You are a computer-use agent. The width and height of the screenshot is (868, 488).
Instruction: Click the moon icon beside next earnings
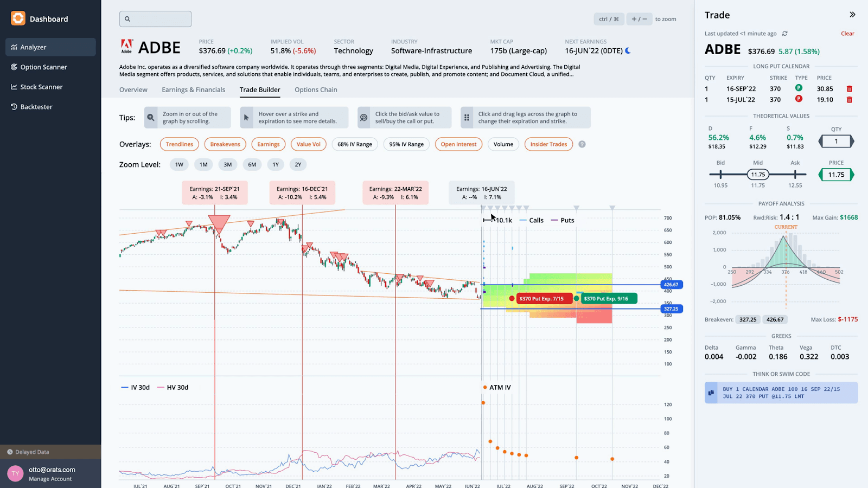point(628,50)
